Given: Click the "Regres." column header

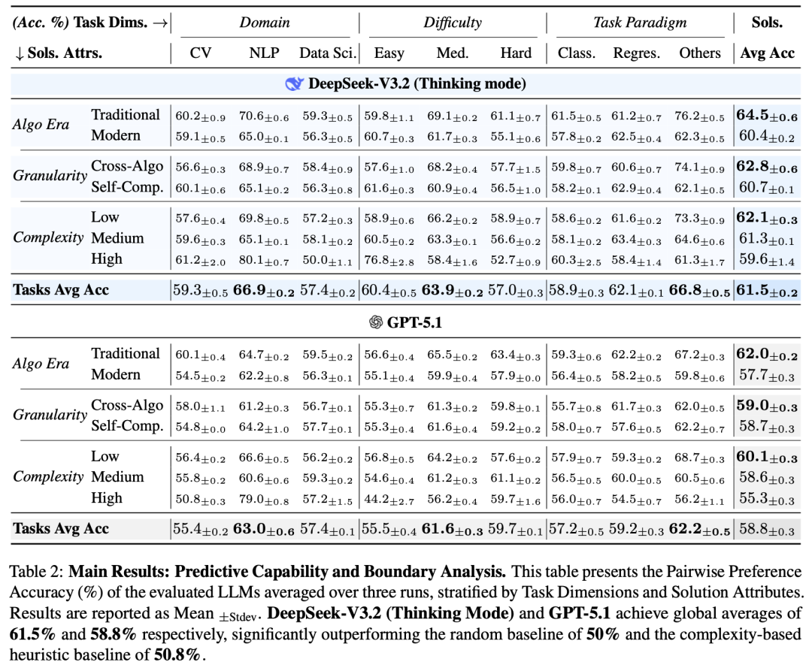Looking at the screenshot, I should tap(637, 53).
